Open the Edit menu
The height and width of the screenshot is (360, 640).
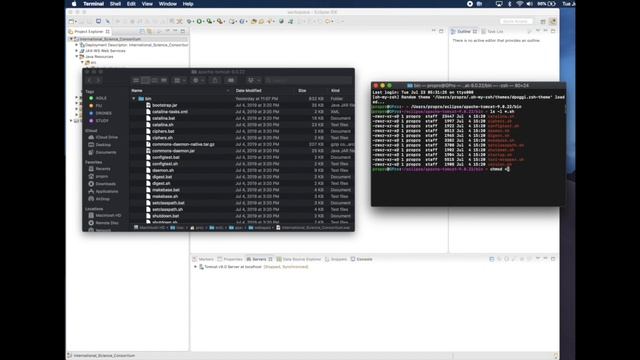coord(131,4)
